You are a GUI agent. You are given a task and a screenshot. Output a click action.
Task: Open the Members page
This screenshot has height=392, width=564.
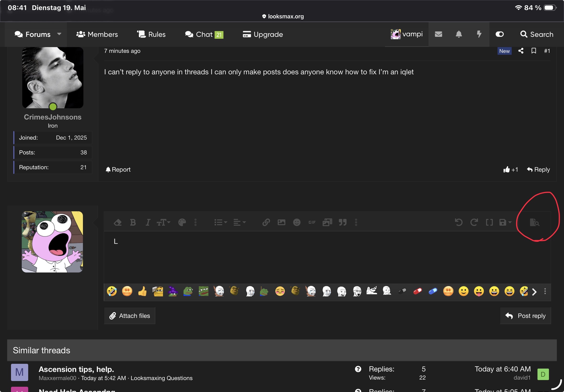click(97, 34)
